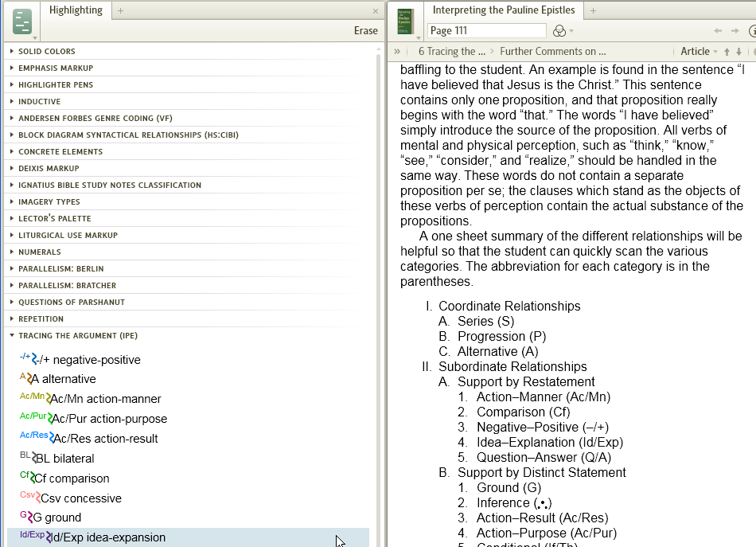Apply the A alternative marker style

click(x=58, y=379)
